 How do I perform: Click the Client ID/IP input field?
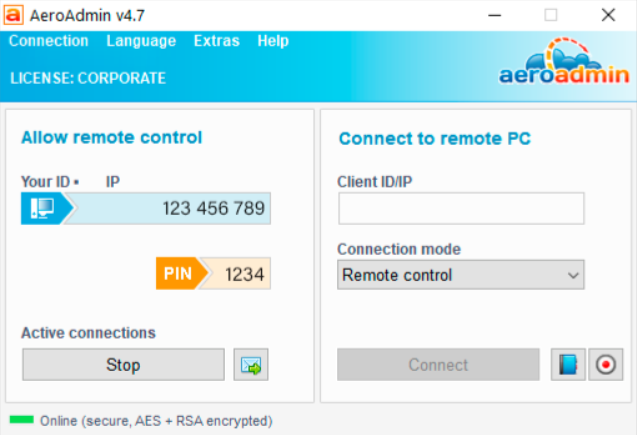(461, 209)
